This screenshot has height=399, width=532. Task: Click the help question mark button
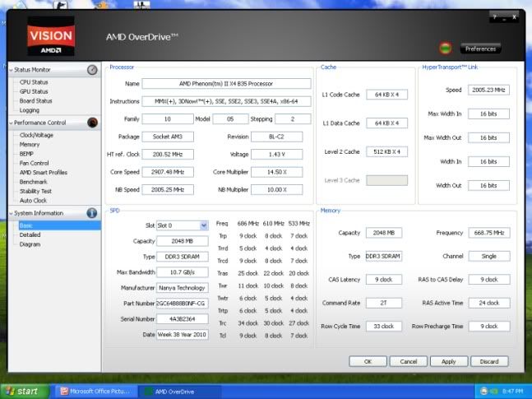click(x=495, y=17)
